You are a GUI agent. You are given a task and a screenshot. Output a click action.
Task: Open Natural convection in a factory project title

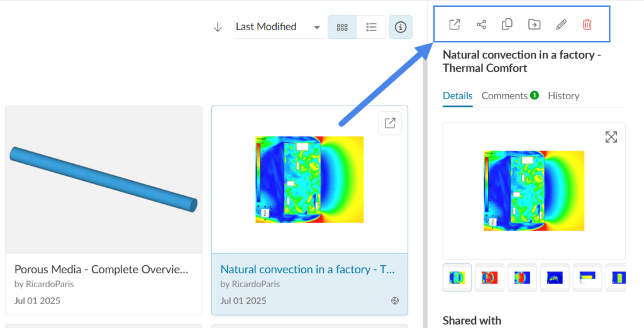point(308,269)
